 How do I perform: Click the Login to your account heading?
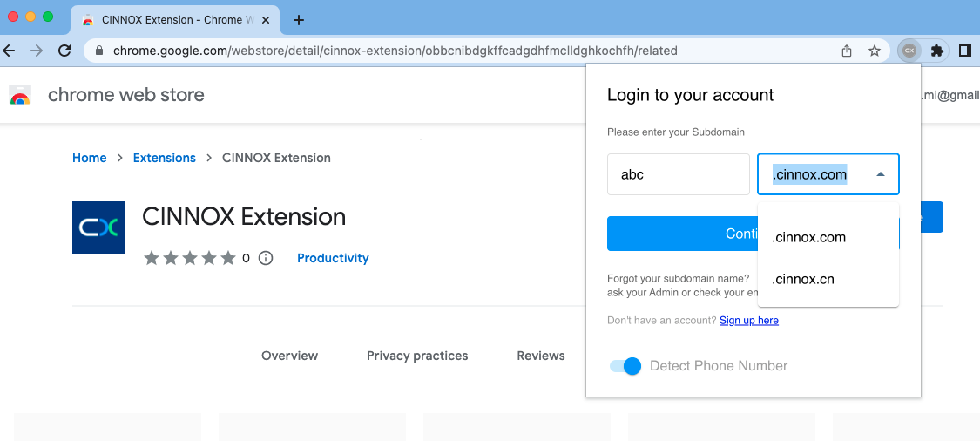coord(691,95)
